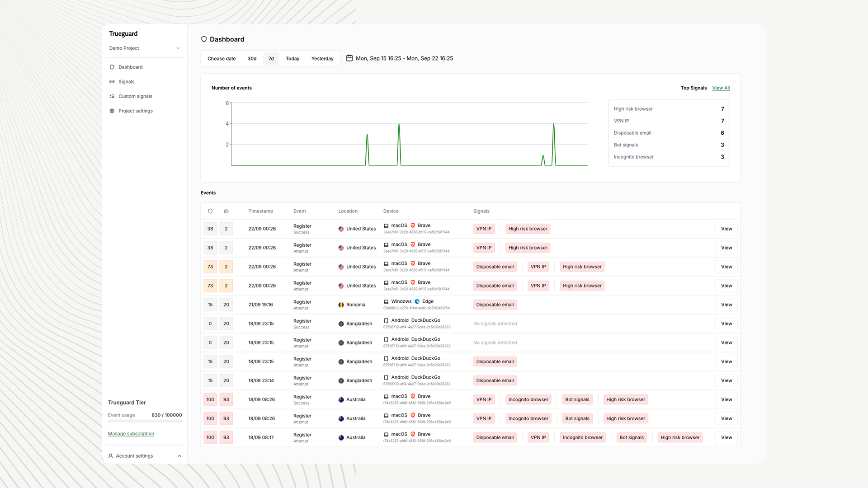Click the Brave shield icon in first row
The width and height of the screenshot is (868, 488).
tap(414, 225)
